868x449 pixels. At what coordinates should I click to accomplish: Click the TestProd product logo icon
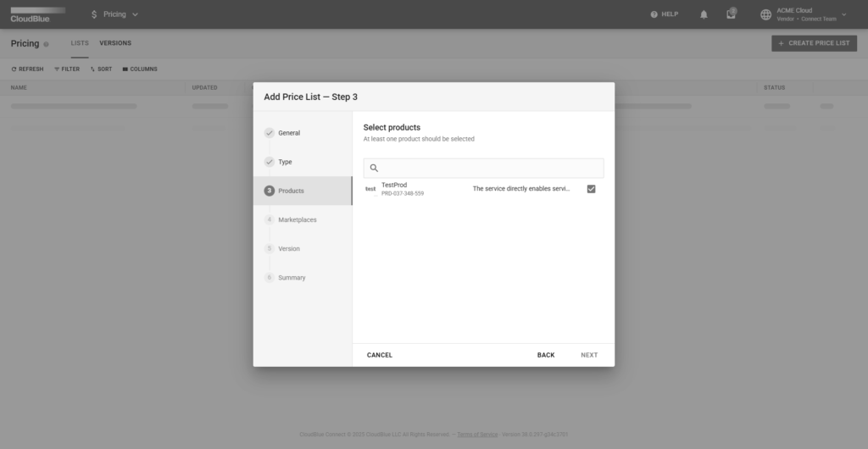[x=370, y=189]
